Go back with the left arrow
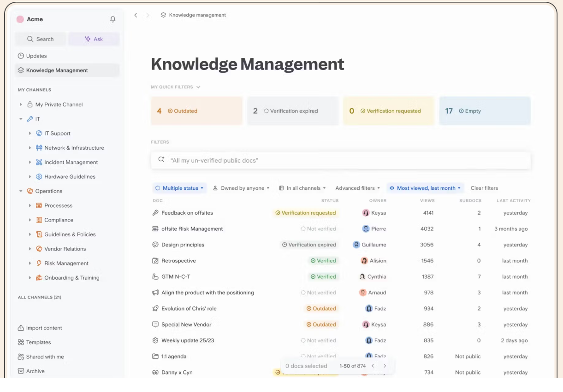Viewport: 563px width, 392px height. point(136,15)
